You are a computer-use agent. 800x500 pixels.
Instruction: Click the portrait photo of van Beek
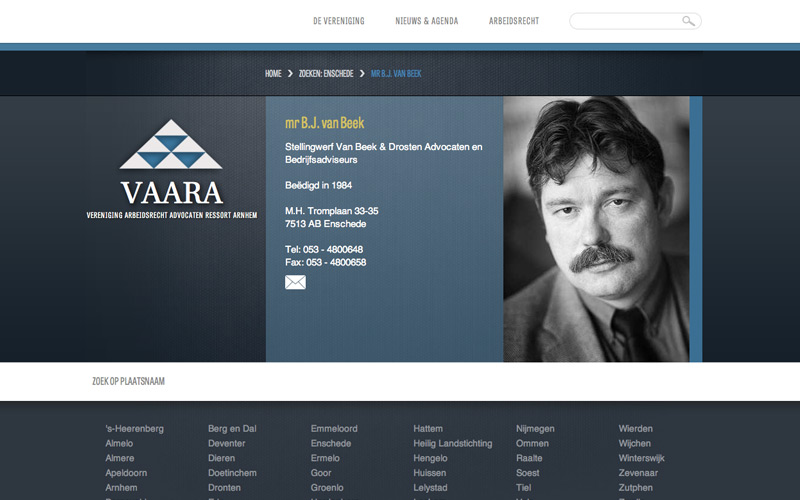pyautogui.click(x=596, y=229)
